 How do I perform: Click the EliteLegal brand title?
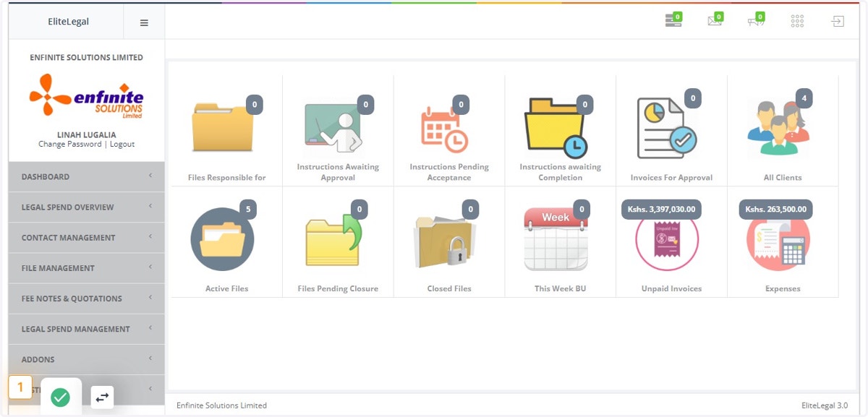pyautogui.click(x=69, y=22)
